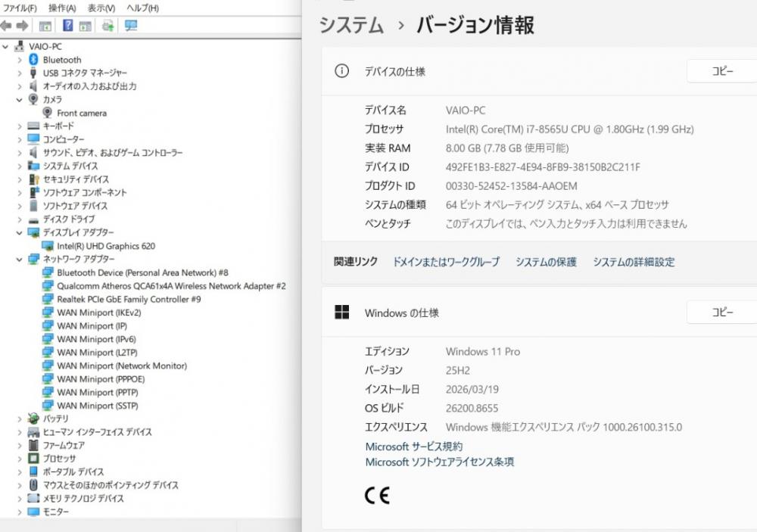The image size is (757, 532).
Task: Open the ファイル(F) menu
Action: click(x=20, y=8)
